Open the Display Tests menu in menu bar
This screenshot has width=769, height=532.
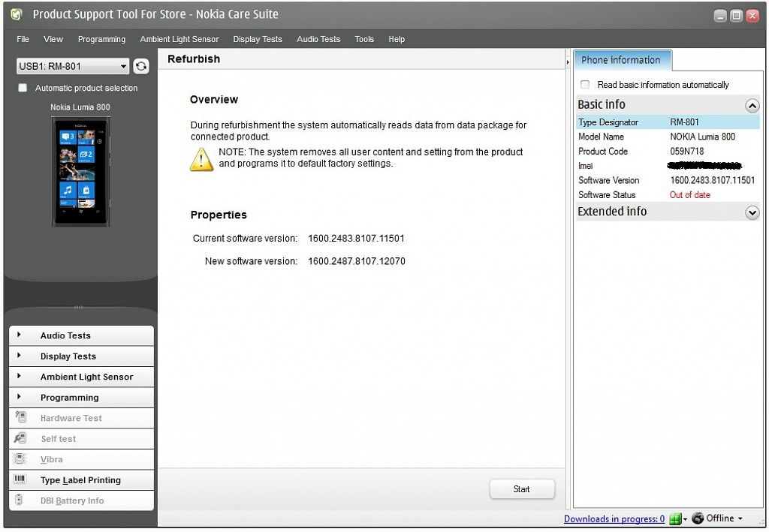coord(258,39)
